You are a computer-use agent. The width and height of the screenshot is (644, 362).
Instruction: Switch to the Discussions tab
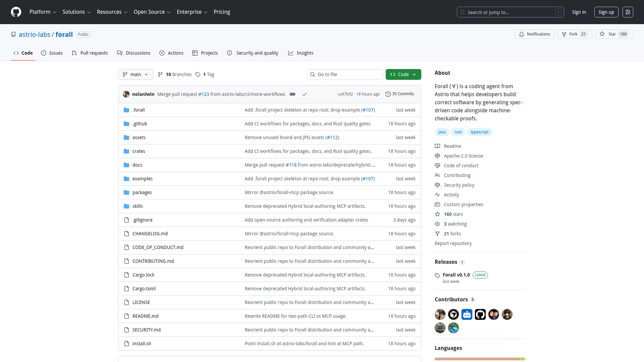point(134,53)
